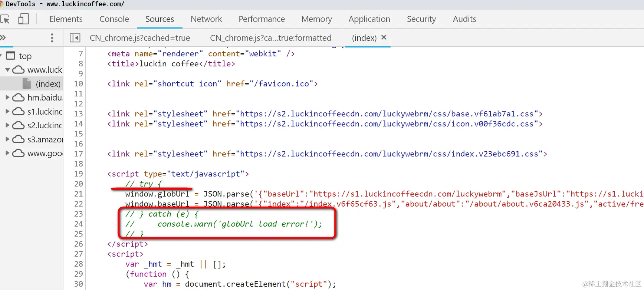Viewport: 644px width, 290px height.
Task: Expand the s3.amazon domain node
Action: (7, 139)
